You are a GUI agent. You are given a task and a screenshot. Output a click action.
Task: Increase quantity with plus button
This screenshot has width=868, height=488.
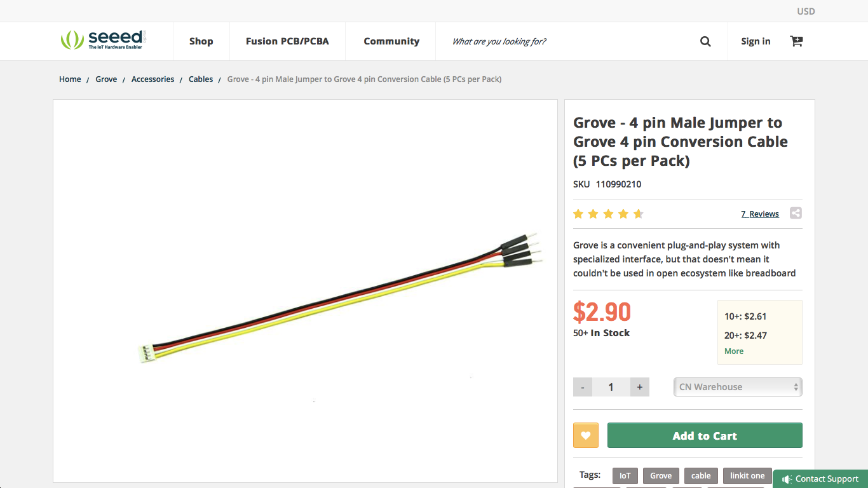640,387
